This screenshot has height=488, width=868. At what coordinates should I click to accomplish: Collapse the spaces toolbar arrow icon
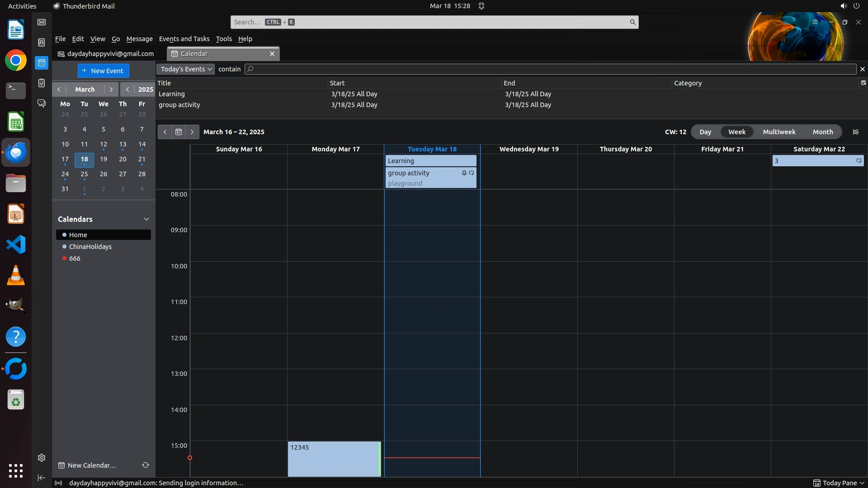(x=42, y=478)
